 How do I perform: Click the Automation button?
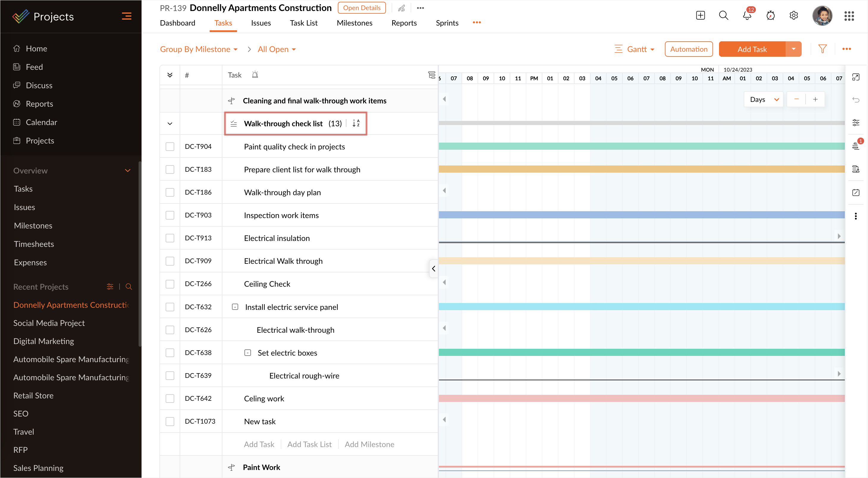(x=688, y=50)
